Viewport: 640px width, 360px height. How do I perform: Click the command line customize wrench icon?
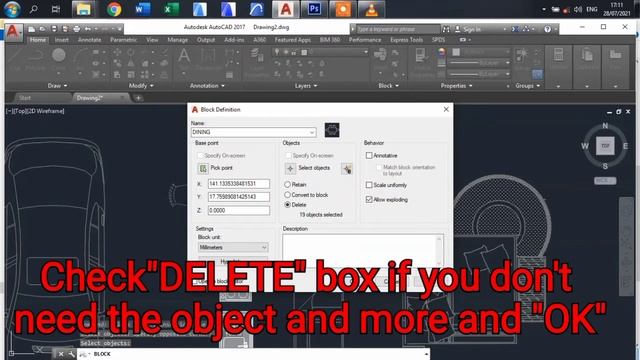click(71, 354)
